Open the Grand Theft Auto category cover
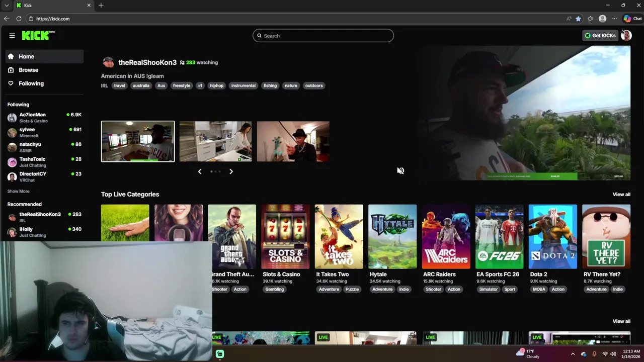 pyautogui.click(x=232, y=236)
